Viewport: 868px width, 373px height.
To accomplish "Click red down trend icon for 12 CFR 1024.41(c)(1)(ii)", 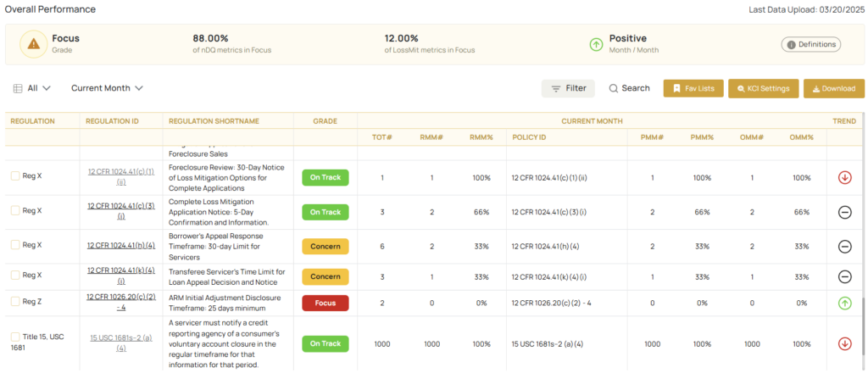I will (844, 178).
